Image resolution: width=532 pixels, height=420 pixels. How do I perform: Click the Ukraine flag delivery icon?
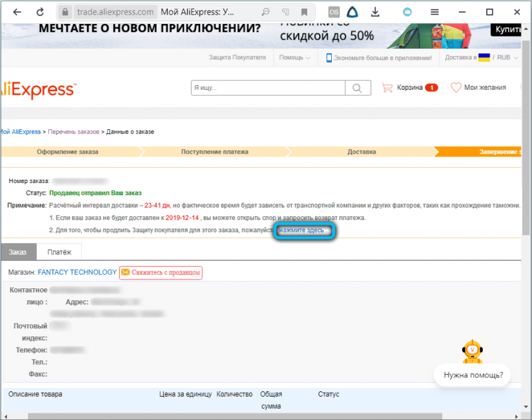tap(484, 57)
